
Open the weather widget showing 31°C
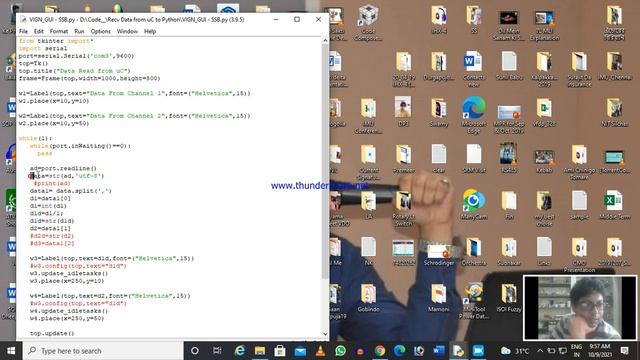[x=515, y=351]
